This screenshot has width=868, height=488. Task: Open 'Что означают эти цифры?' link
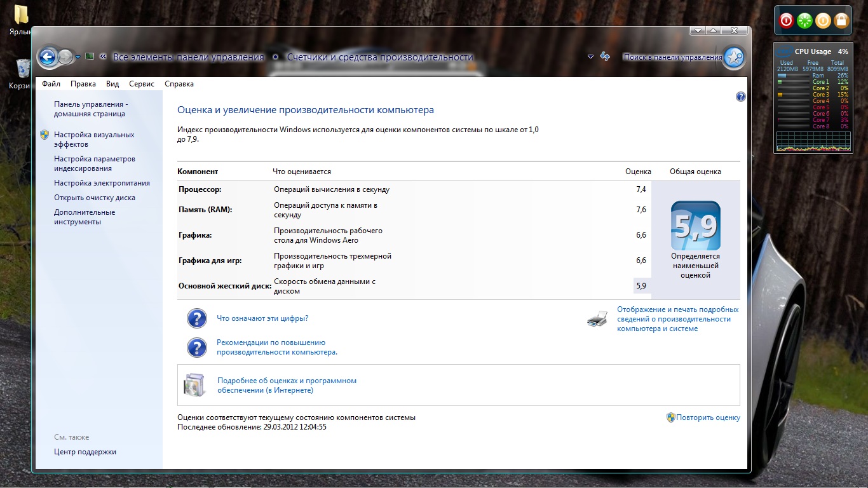[262, 318]
